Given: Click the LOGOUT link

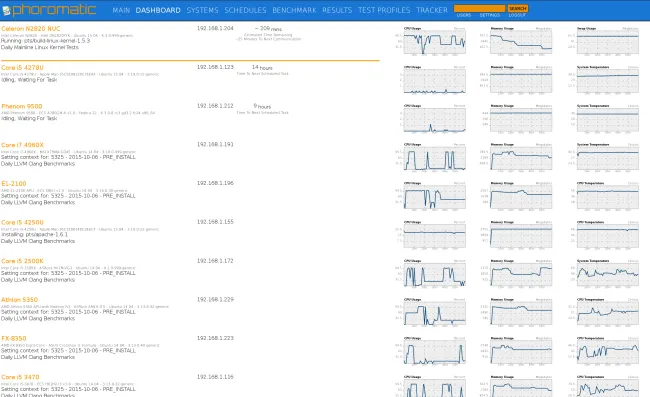Looking at the screenshot, I should pyautogui.click(x=517, y=15).
